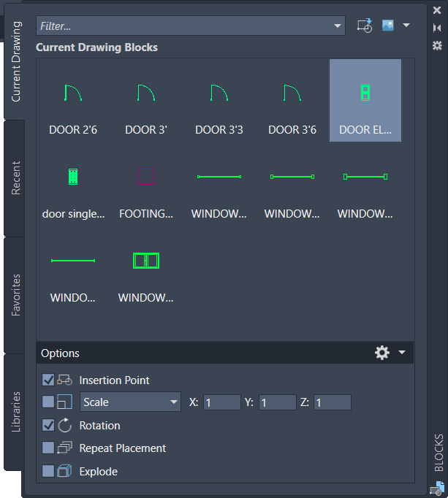Close the Blocks palette
This screenshot has width=448, height=498.
click(437, 10)
